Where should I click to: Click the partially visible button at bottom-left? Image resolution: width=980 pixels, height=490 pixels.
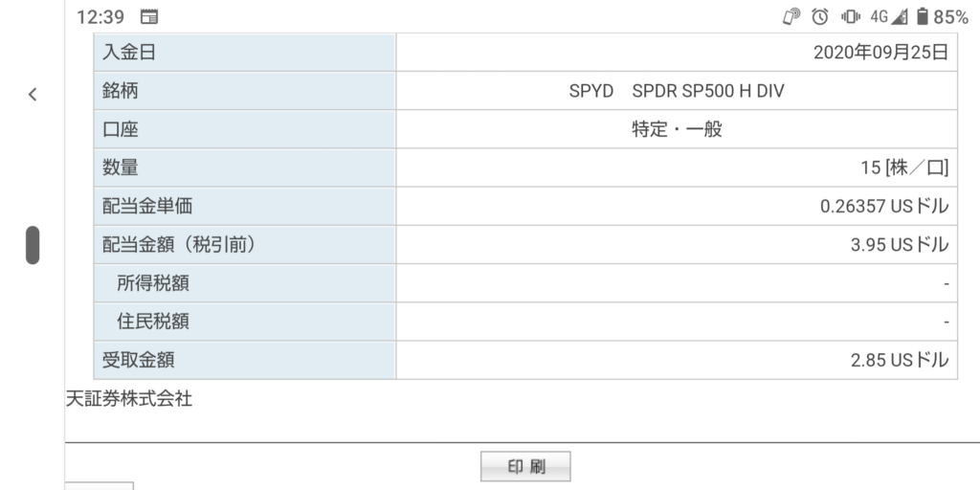click(x=100, y=485)
